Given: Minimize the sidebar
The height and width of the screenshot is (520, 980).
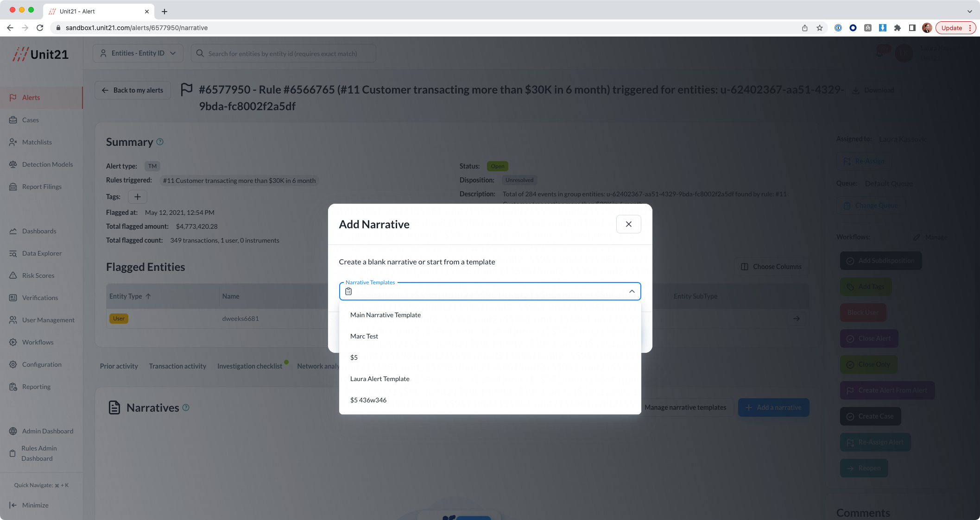Looking at the screenshot, I should [29, 505].
